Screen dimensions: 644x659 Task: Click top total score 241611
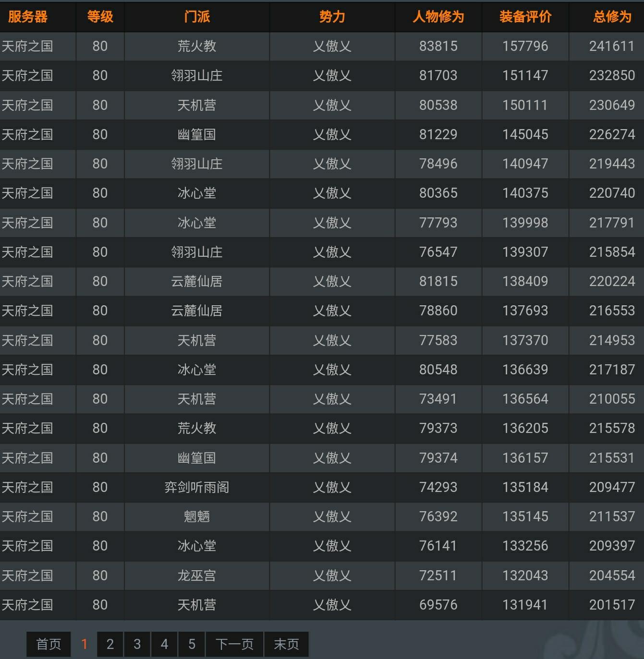pos(612,46)
